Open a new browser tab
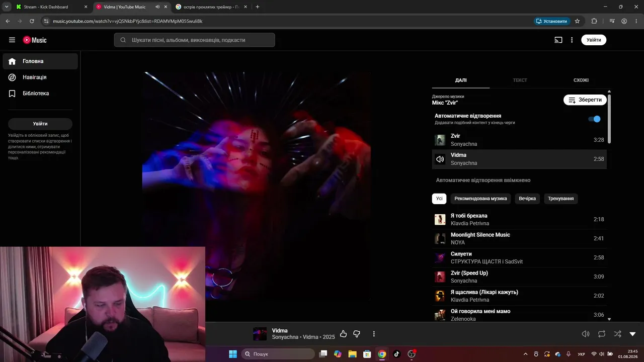Screen dimensions: 644x362 (258, 7)
